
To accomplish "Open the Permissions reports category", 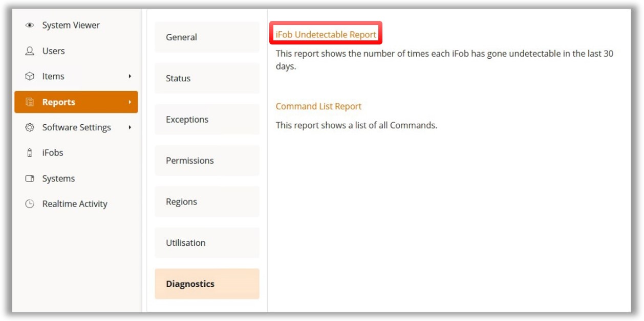I will [207, 161].
